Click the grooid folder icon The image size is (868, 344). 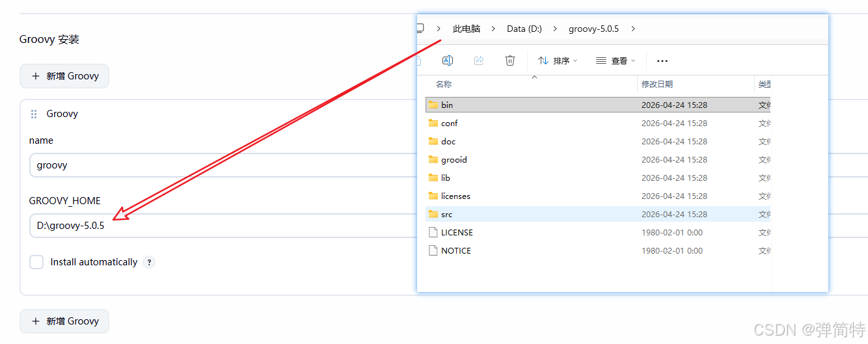point(433,159)
